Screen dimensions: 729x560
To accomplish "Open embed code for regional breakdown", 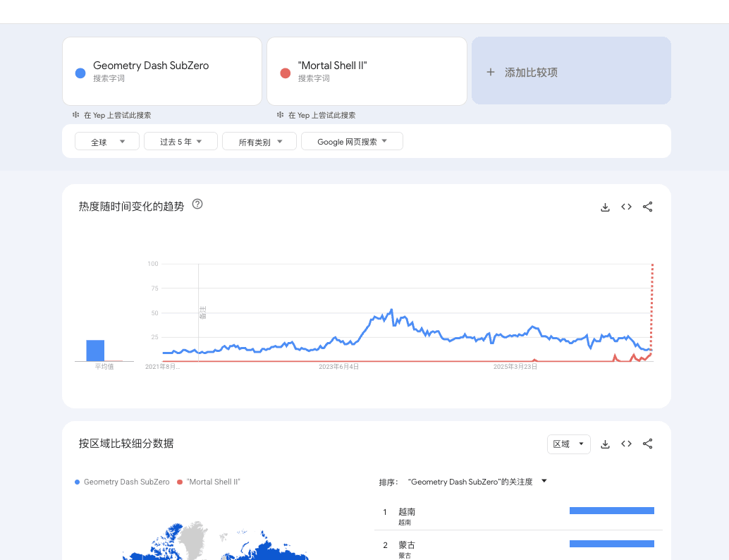I will [626, 444].
